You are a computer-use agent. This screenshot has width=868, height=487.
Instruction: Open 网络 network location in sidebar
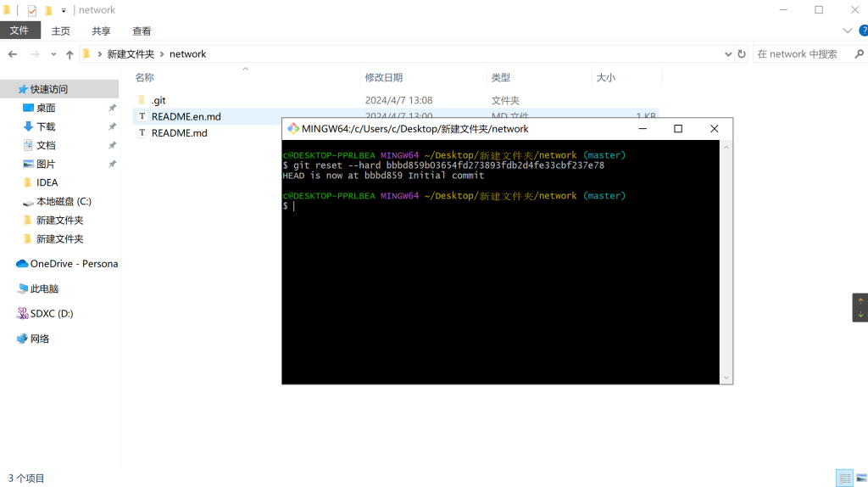tap(39, 339)
